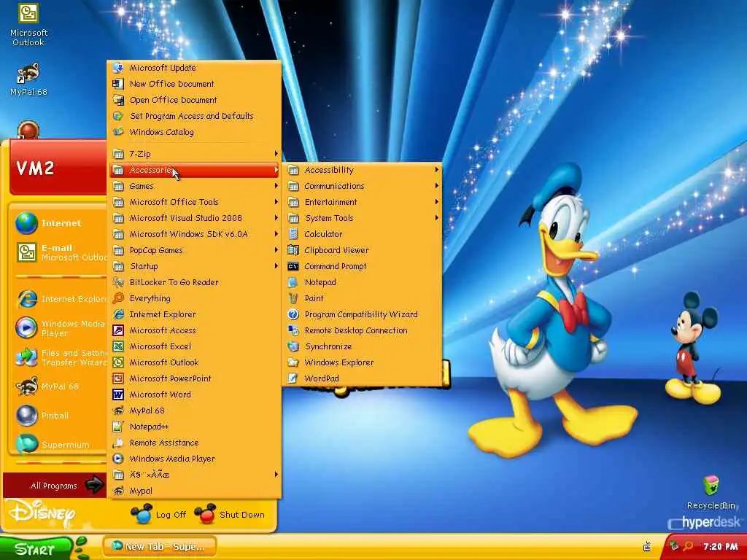The width and height of the screenshot is (747, 560).
Task: Open Windows Media Player in All Programs list
Action: pos(194,459)
